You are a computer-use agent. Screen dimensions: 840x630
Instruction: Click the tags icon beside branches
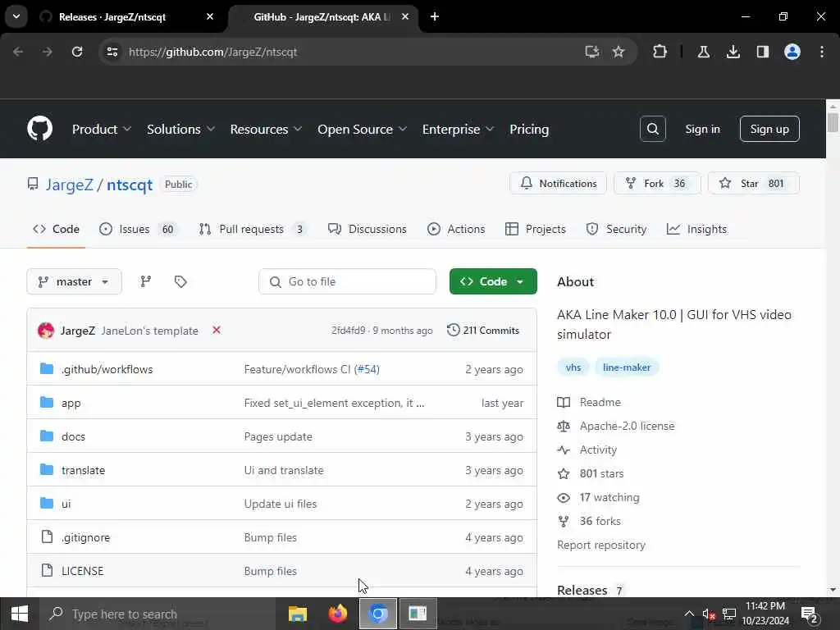[x=180, y=281]
